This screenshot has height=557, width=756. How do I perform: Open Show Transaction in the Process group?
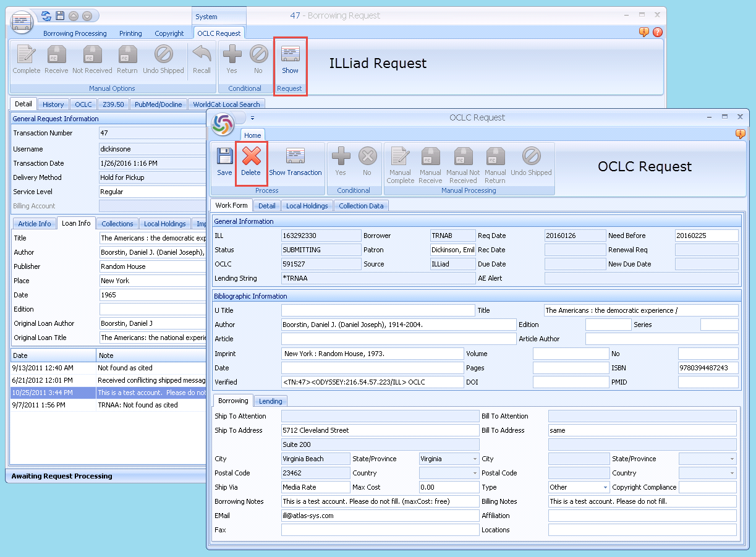(x=295, y=163)
